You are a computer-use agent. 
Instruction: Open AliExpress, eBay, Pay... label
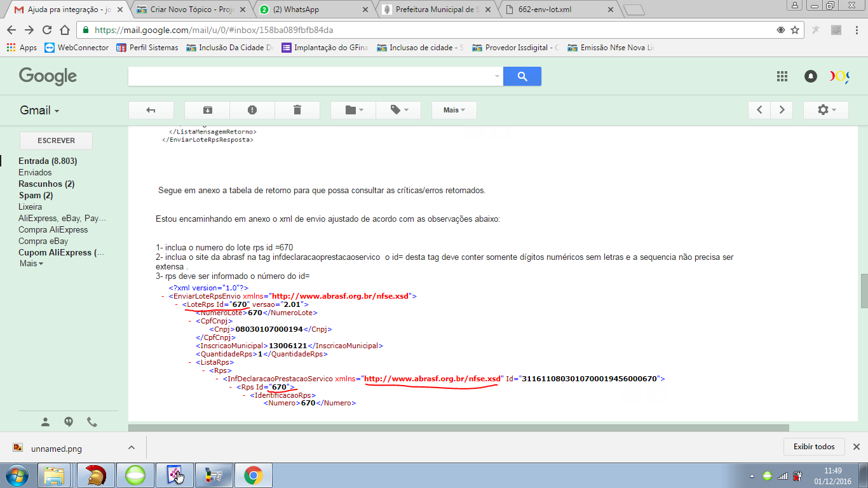point(62,219)
